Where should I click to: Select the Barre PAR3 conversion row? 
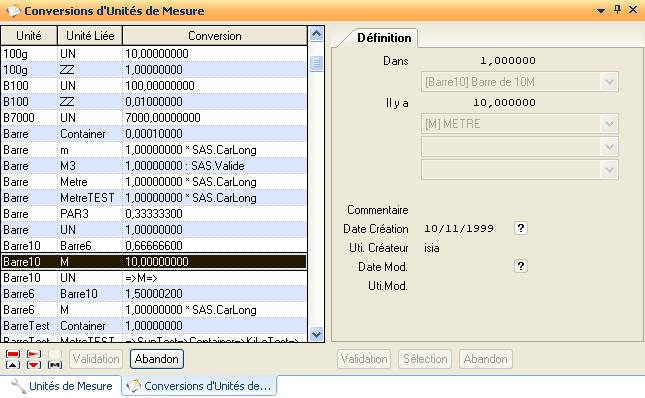click(154, 214)
